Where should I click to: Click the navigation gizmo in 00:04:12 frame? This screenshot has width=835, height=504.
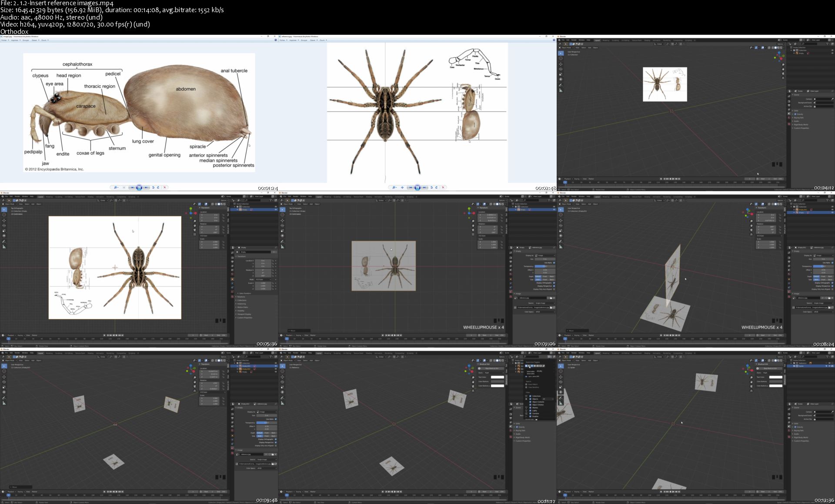click(x=779, y=56)
